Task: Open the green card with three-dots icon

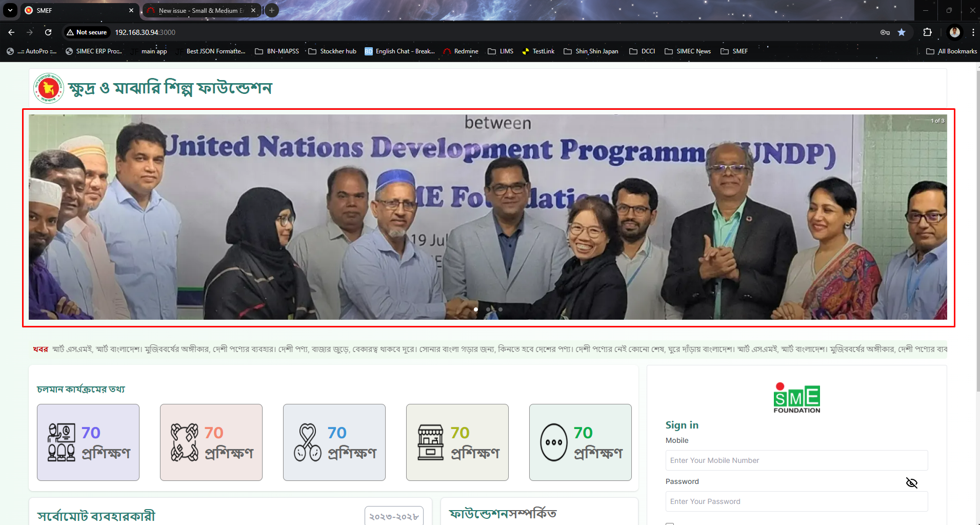Action: [x=581, y=442]
